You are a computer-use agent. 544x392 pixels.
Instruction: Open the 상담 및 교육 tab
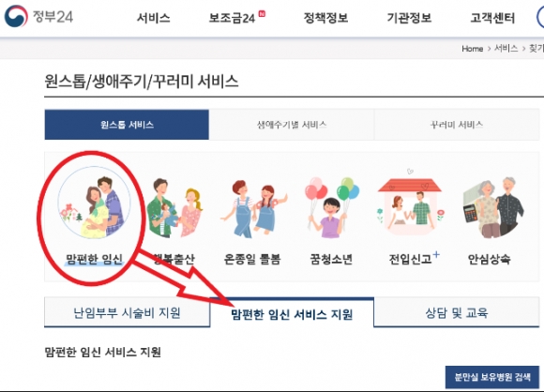[x=457, y=312]
